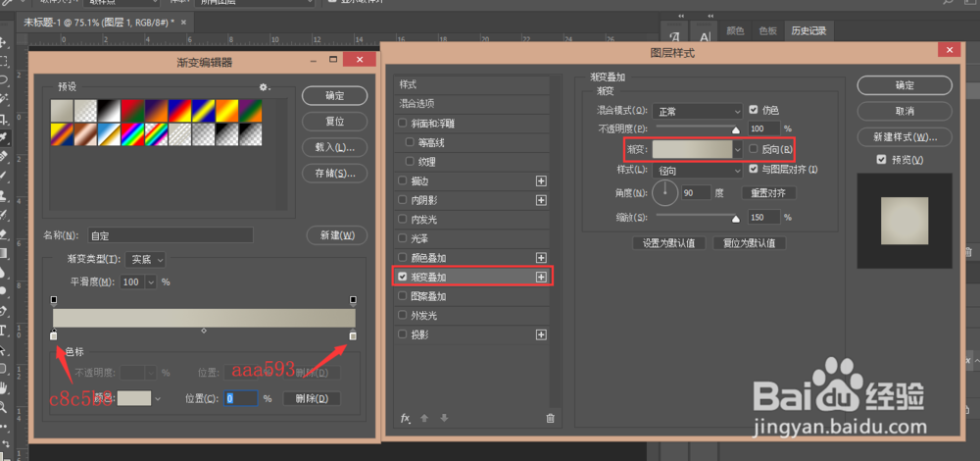Select the Type tool
The width and height of the screenshot is (980, 461).
tap(3, 330)
